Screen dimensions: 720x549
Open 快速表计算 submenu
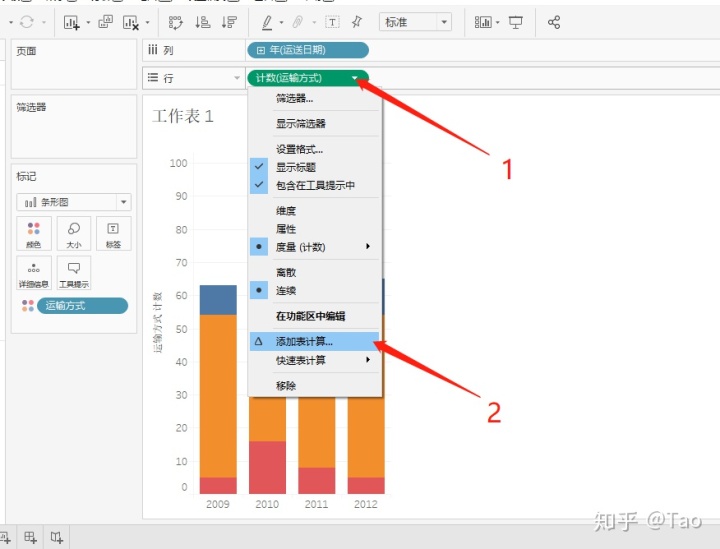[315, 360]
